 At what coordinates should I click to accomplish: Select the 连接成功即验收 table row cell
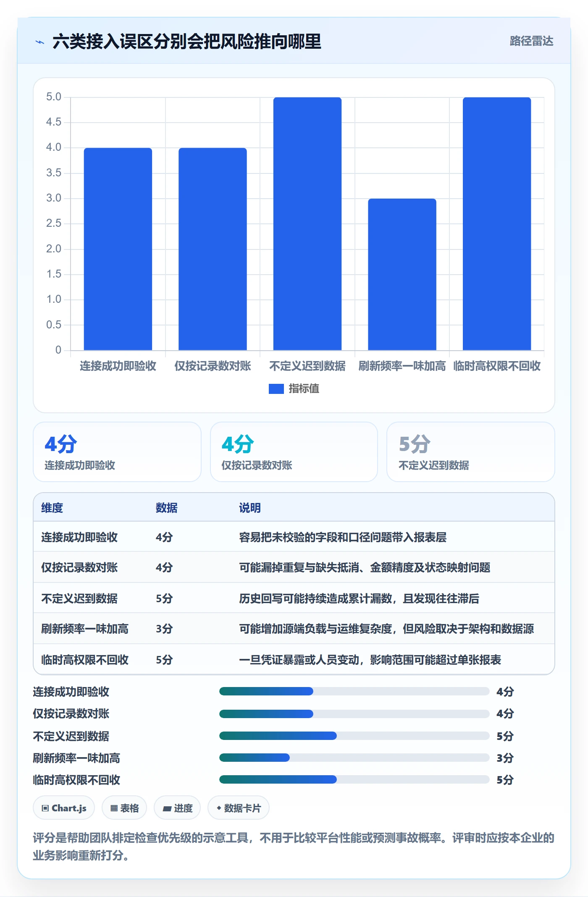79,538
